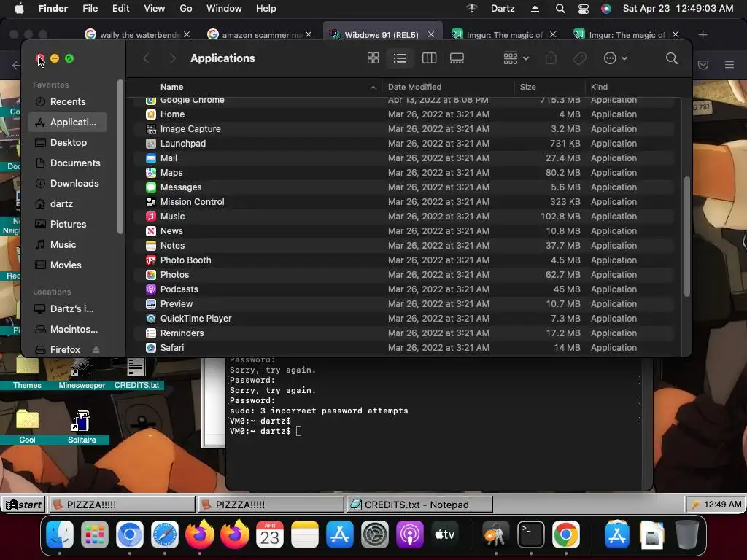
Task: Open Recents in the sidebar
Action: (x=68, y=101)
